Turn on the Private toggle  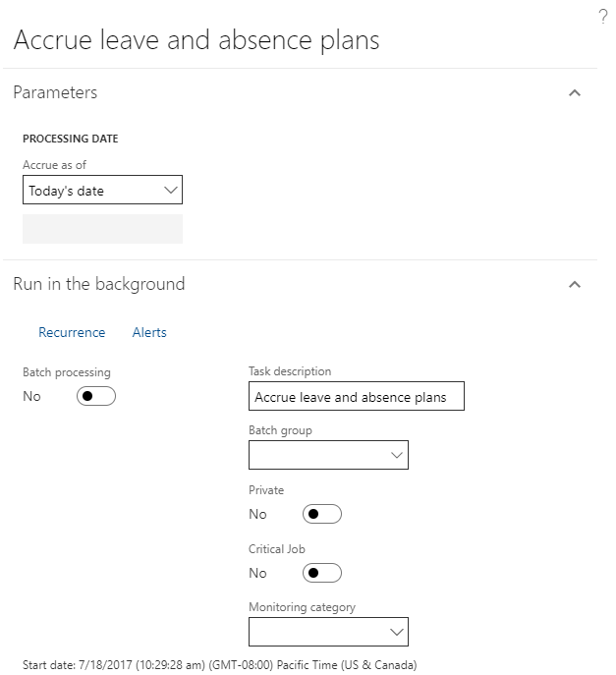click(322, 514)
